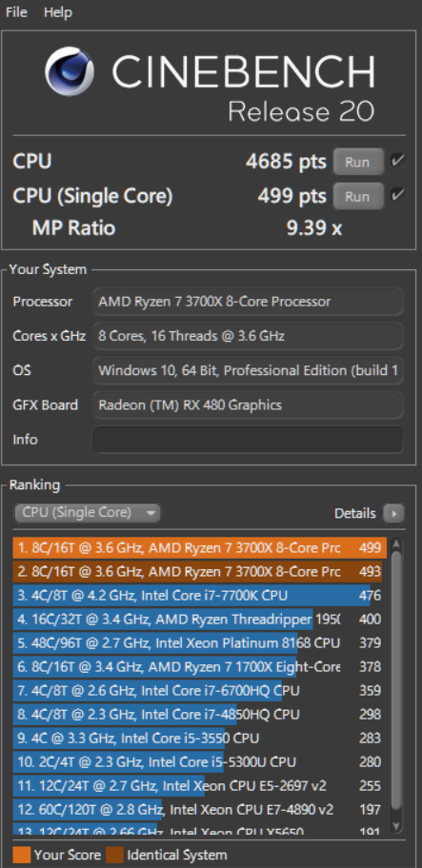Image resolution: width=422 pixels, height=868 pixels.
Task: Select the top-ranked Ryzen 7 3700X entry
Action: pos(197,548)
